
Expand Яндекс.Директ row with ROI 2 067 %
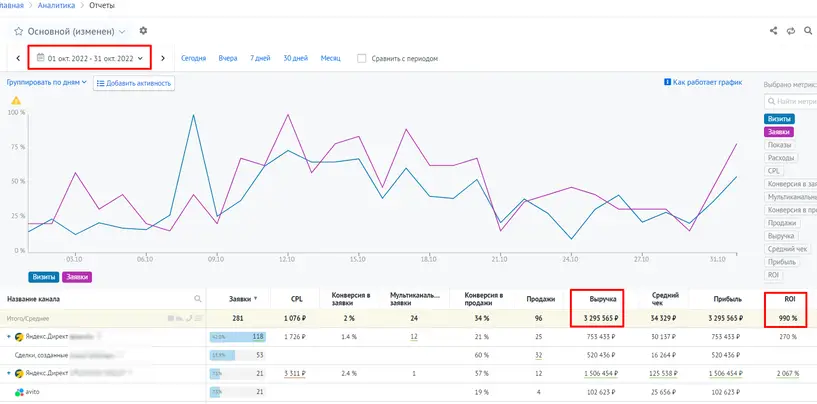(9, 373)
